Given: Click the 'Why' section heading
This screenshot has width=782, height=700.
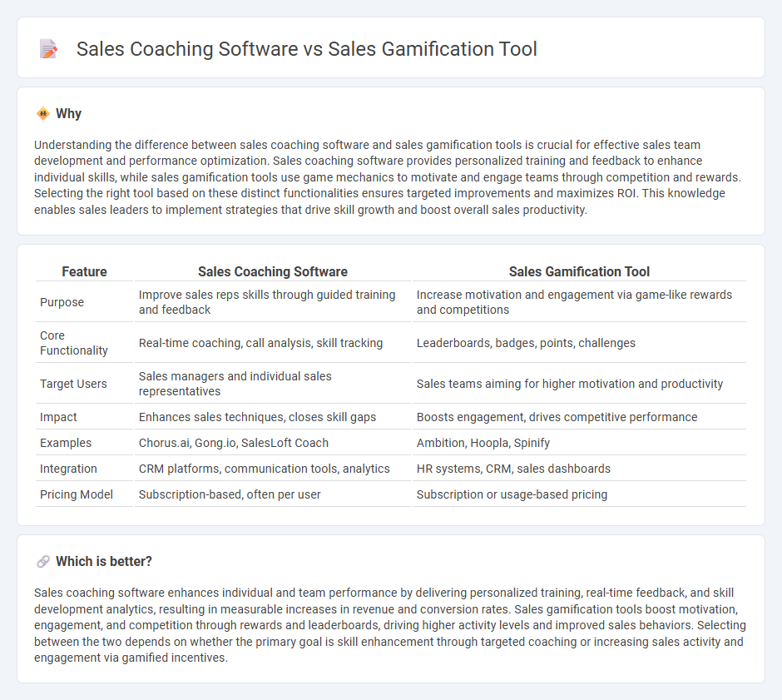Looking at the screenshot, I should 68,114.
